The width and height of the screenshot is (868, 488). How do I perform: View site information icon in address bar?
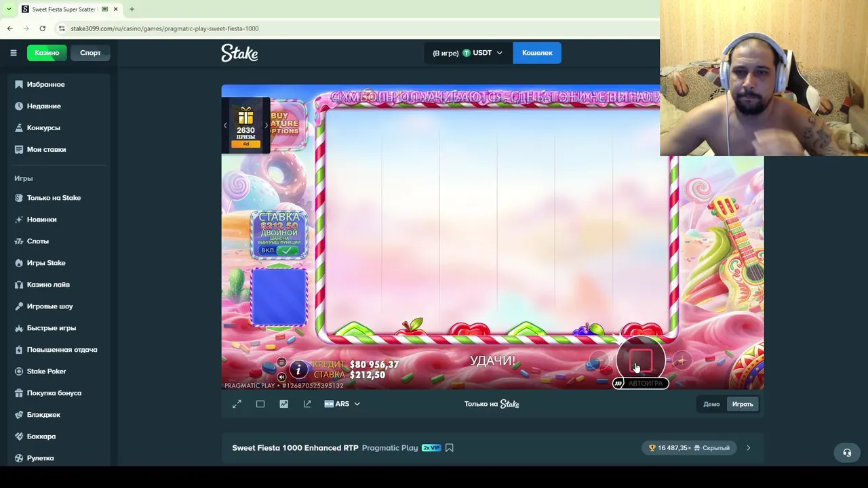62,28
